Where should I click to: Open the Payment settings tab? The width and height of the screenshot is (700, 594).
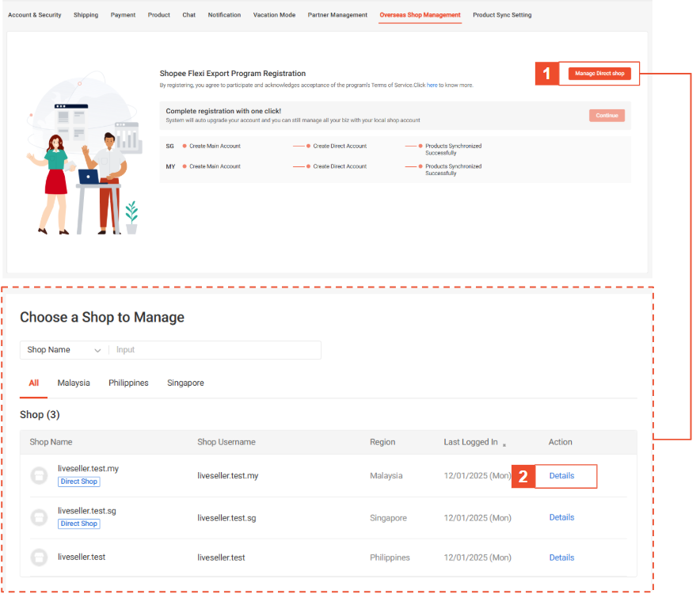tap(123, 15)
